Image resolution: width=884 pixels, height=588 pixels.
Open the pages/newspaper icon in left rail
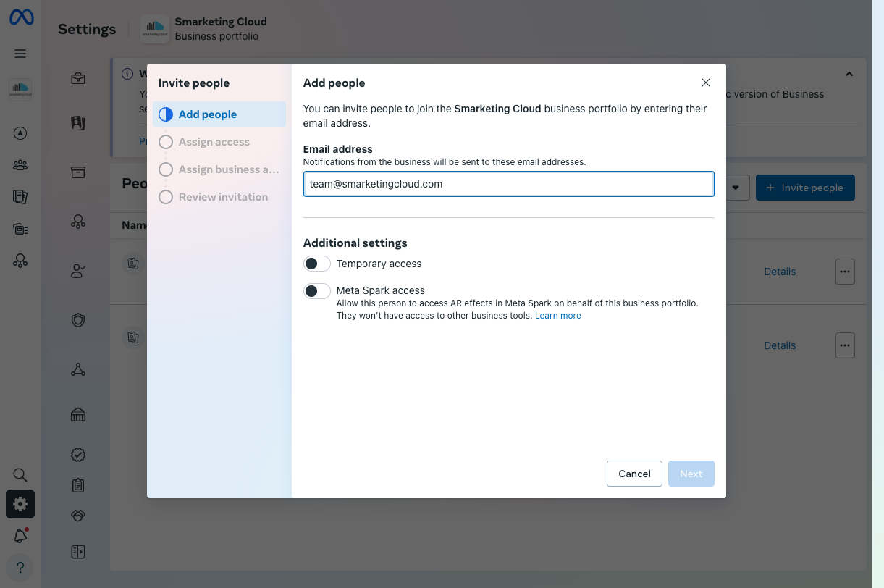[x=20, y=196]
